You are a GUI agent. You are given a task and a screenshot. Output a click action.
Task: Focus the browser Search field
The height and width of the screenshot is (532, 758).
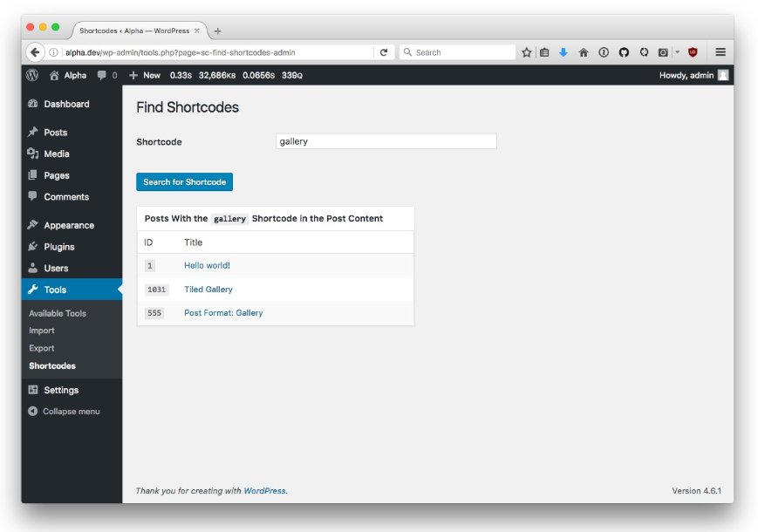(457, 52)
